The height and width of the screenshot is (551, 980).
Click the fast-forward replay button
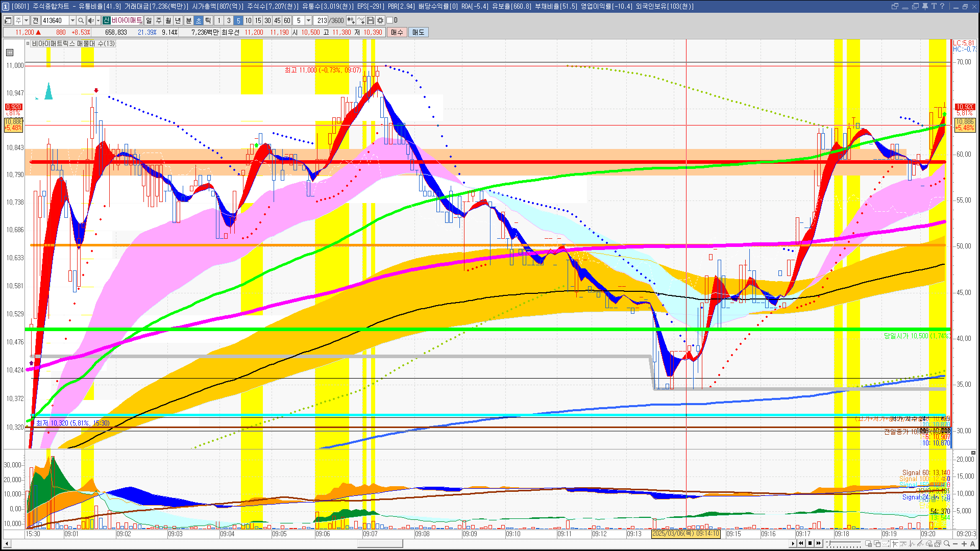(819, 543)
